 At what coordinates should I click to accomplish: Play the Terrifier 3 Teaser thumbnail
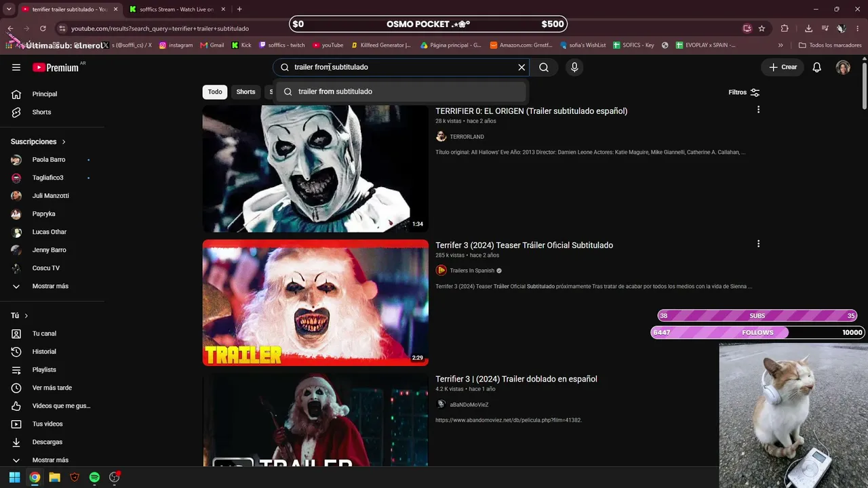coord(315,302)
